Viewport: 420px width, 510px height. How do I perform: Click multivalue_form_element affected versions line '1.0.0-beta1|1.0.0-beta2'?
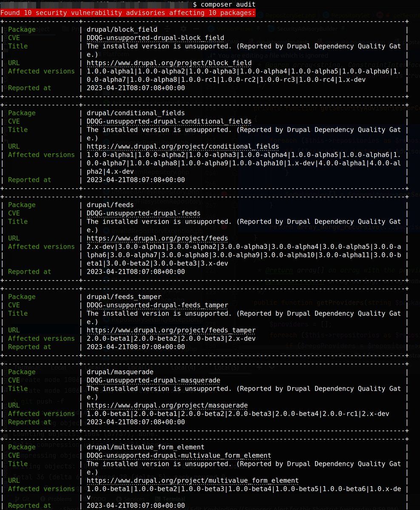(x=244, y=489)
